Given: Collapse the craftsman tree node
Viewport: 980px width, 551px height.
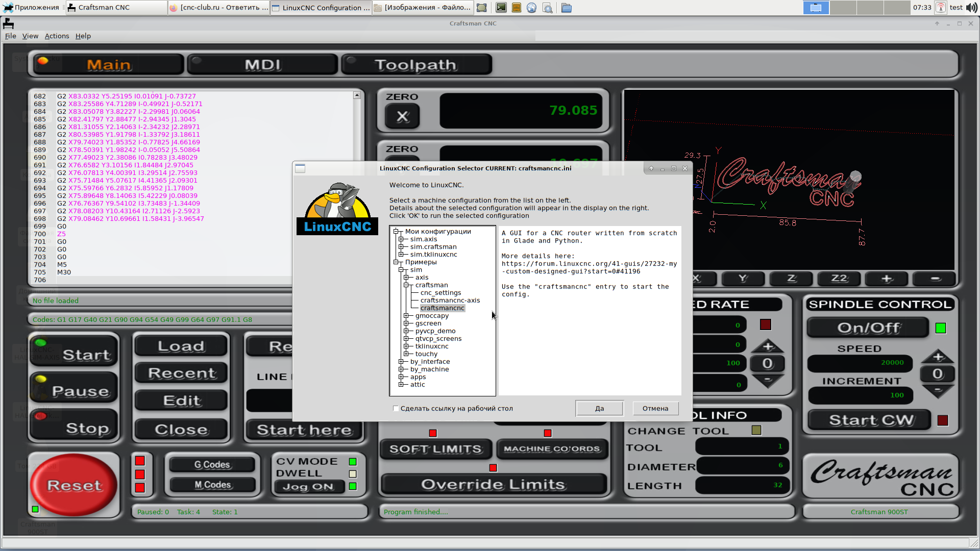Looking at the screenshot, I should click(x=406, y=285).
